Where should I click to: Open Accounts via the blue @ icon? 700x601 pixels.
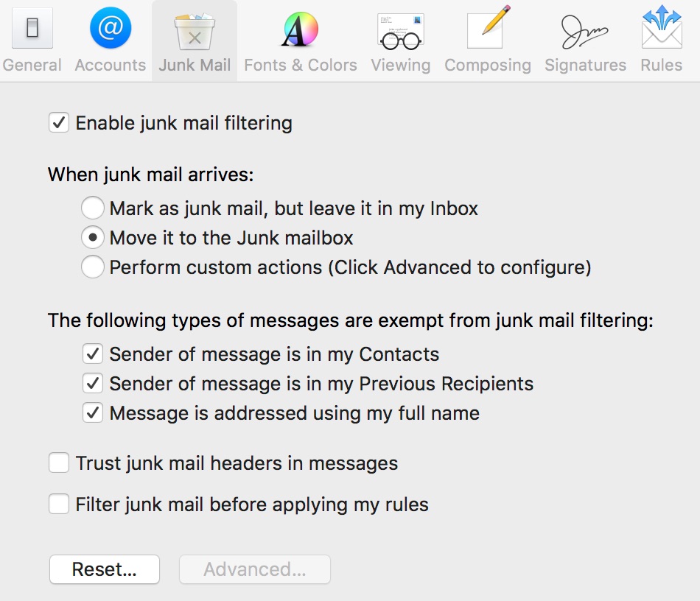(x=111, y=28)
